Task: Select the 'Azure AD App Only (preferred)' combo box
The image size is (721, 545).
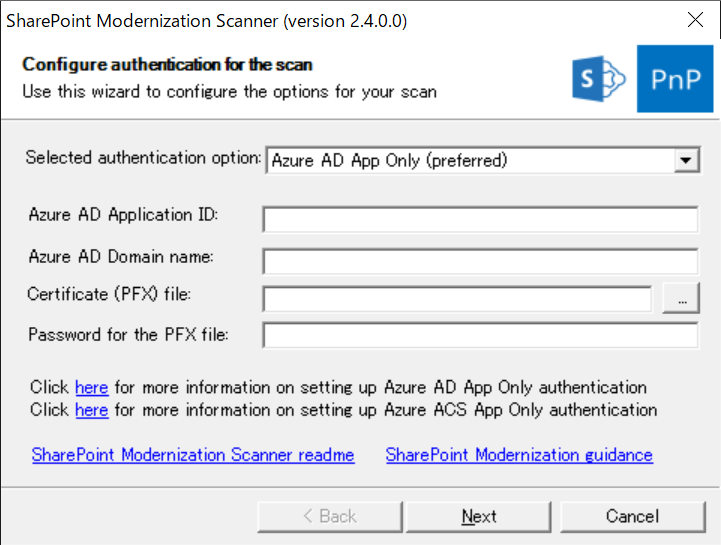Action: point(470,160)
